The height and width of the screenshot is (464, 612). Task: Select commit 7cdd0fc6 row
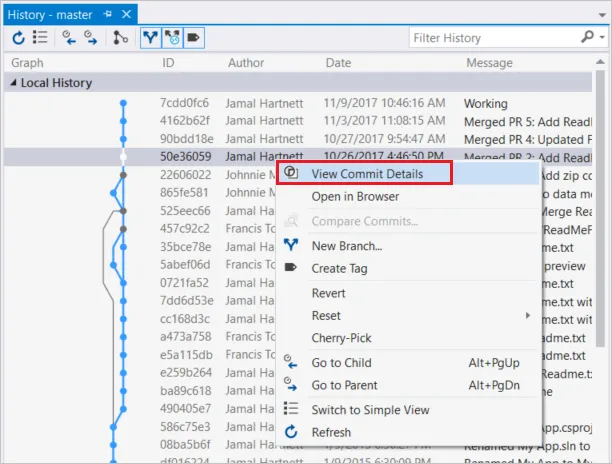298,103
